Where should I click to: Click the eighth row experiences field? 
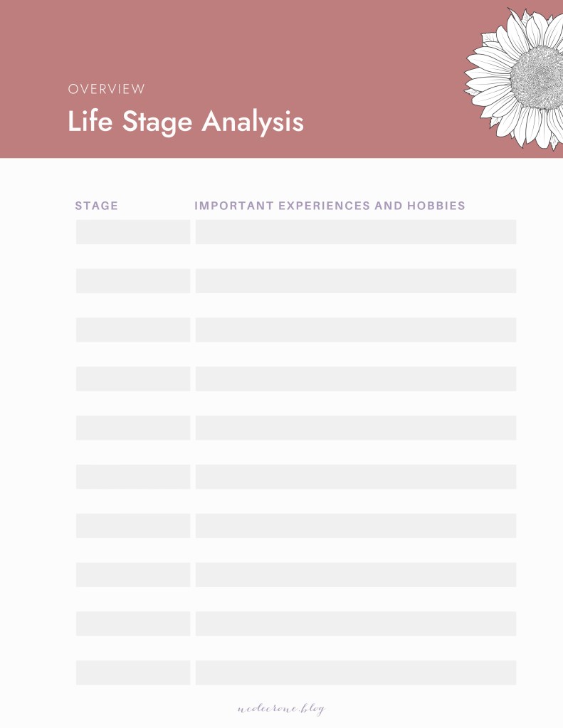click(356, 575)
